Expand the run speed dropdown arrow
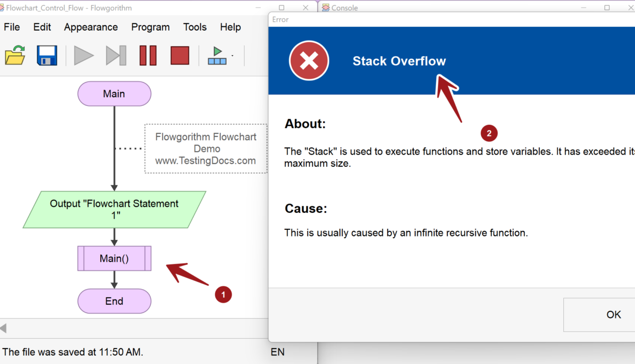The width and height of the screenshot is (635, 364). pos(233,56)
